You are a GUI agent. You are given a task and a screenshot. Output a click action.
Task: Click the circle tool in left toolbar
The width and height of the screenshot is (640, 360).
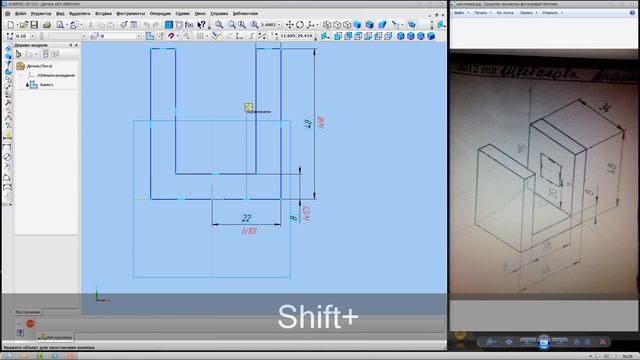(7, 157)
